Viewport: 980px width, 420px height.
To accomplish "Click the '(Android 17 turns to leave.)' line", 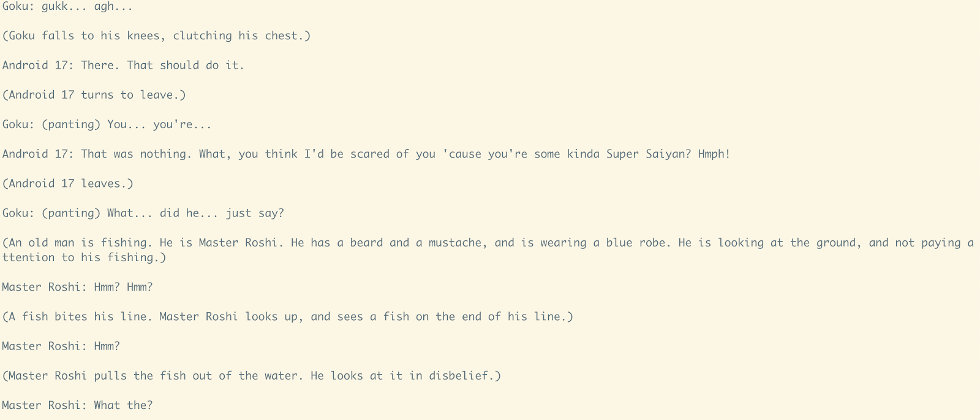I will pos(94,94).
